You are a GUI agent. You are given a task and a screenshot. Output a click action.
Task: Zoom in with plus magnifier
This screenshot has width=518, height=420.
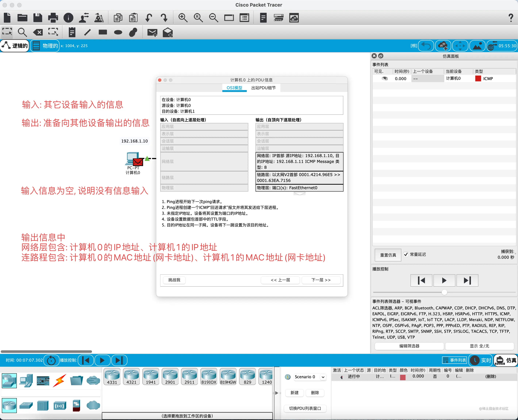(183, 18)
